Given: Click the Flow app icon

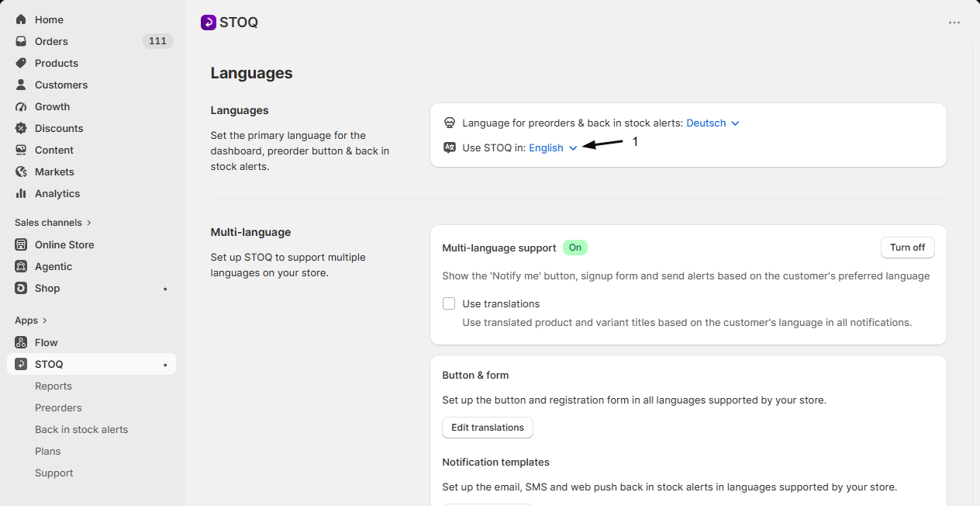Looking at the screenshot, I should pyautogui.click(x=21, y=342).
